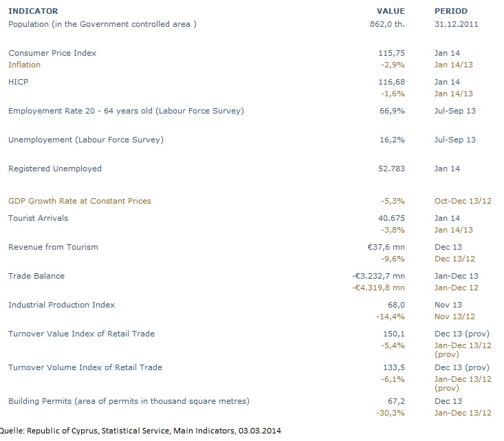
Task: Click the Building Permits indicator label
Action: point(129,401)
